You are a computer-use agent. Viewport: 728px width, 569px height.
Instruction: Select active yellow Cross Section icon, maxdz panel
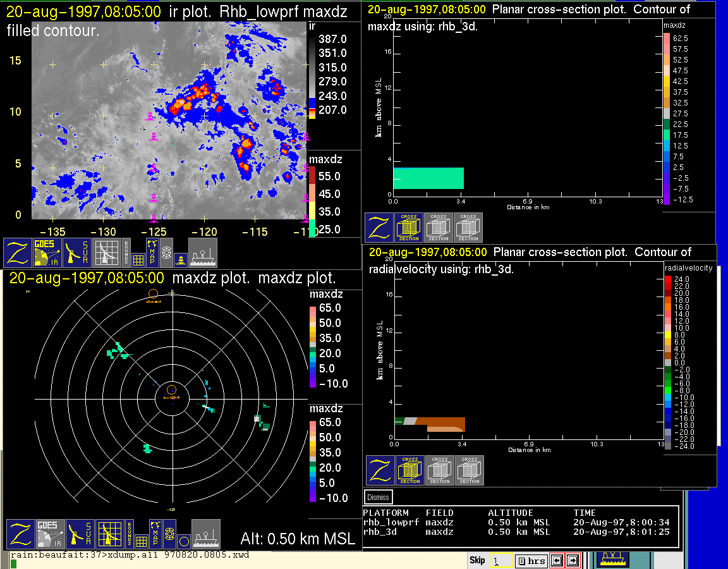(409, 228)
